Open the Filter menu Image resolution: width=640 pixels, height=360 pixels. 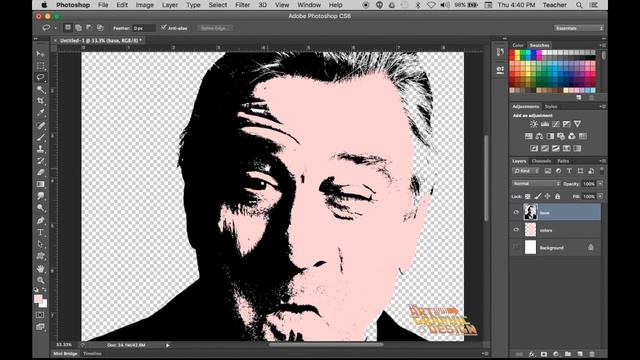click(242, 5)
